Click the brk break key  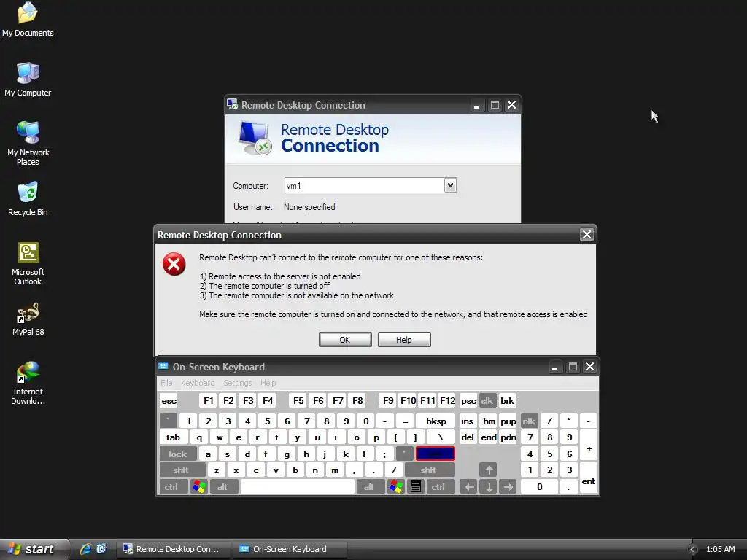[x=508, y=400]
